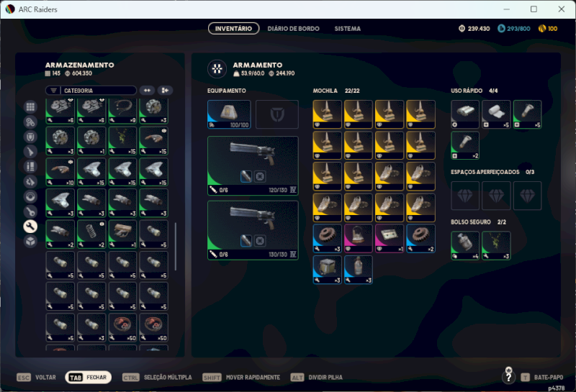The width and height of the screenshot is (576, 392).
Task: Select the bandage roll x5 in quick use
Action: [x=496, y=114]
